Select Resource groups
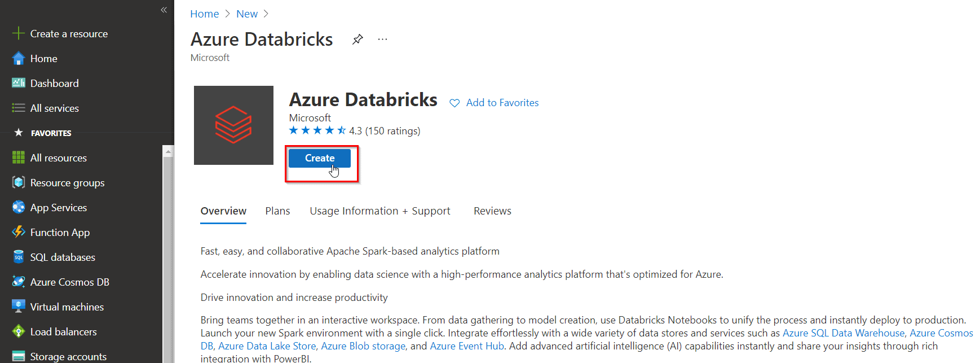Viewport: 980px width, 363px height. [67, 182]
